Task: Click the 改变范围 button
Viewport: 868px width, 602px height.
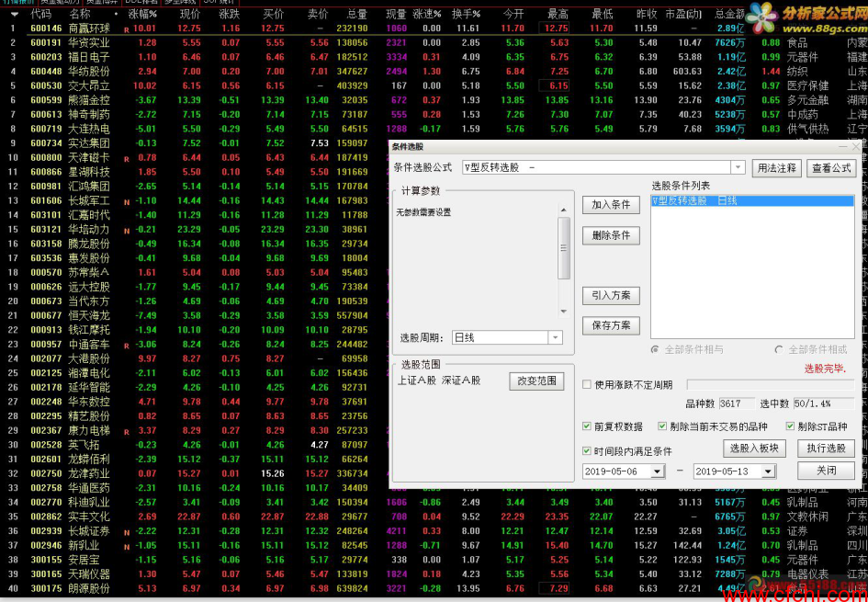Action: 537,381
